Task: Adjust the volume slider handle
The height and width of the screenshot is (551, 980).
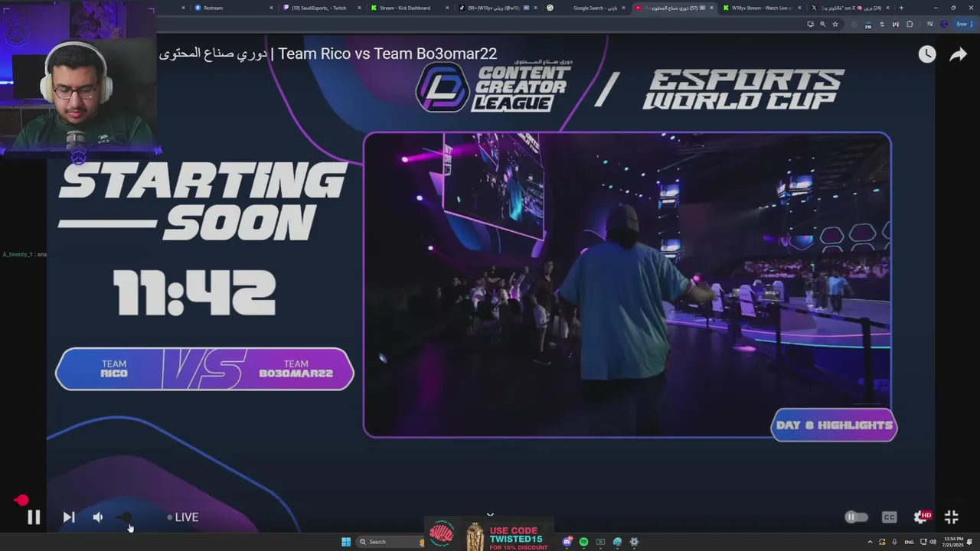Action: pyautogui.click(x=127, y=517)
